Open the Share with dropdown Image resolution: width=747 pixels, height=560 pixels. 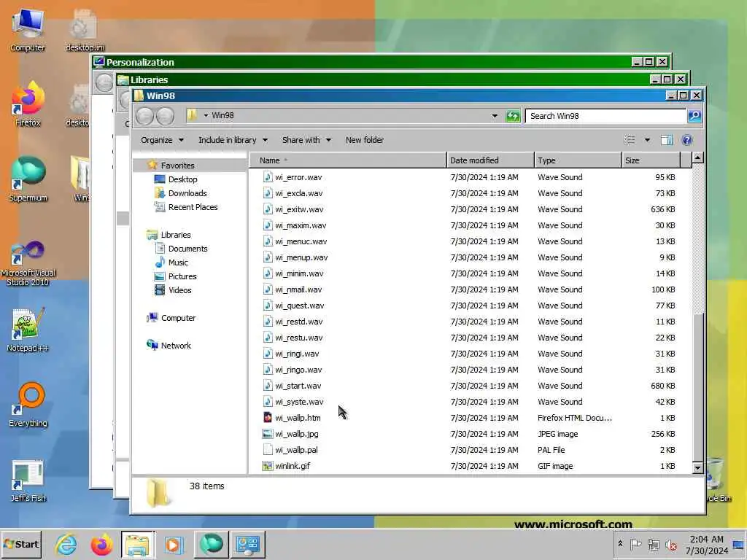[306, 140]
